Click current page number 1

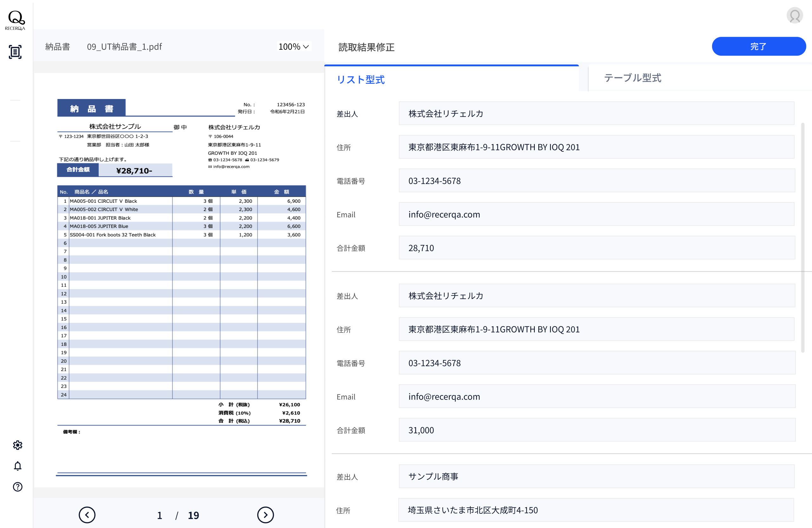pyautogui.click(x=159, y=515)
